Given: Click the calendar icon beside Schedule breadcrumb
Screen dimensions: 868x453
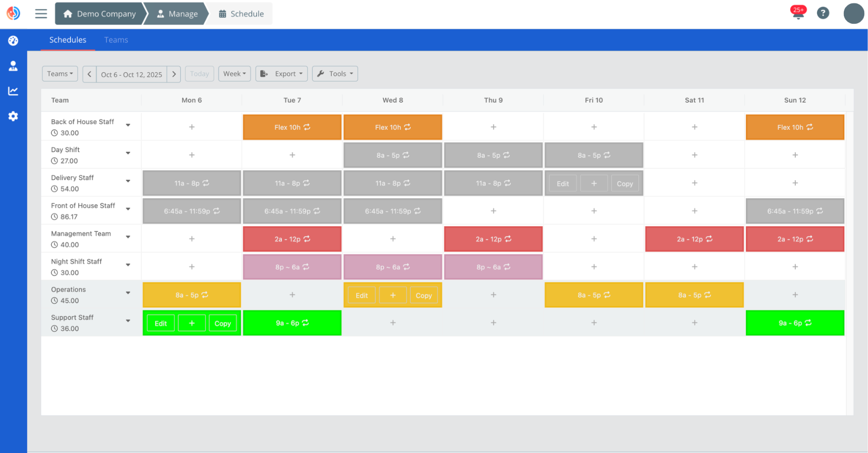Looking at the screenshot, I should [222, 14].
